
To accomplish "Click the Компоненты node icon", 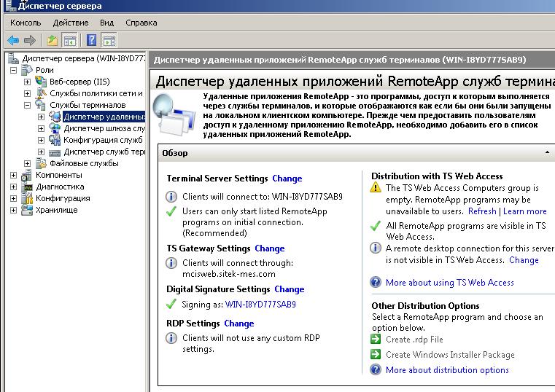I will pyautogui.click(x=27, y=175).
